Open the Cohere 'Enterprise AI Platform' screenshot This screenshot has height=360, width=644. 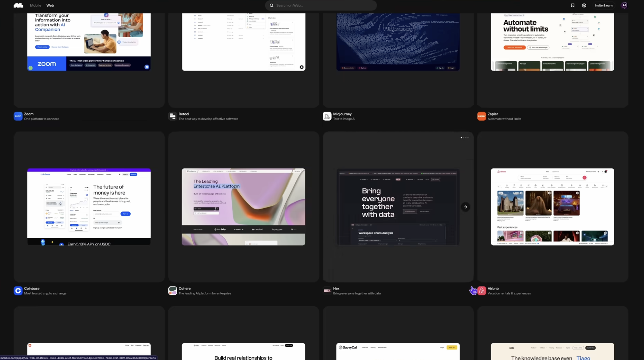(243, 207)
